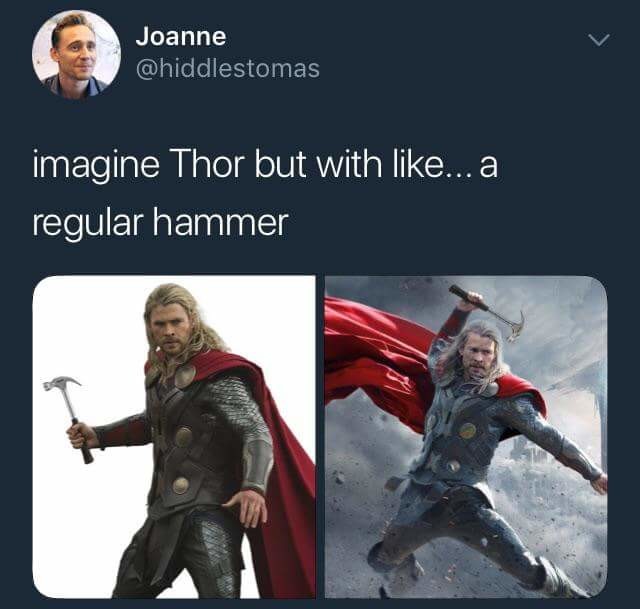Select the word "Thor" in the tweet
Screen dimensions: 640x609
coord(209,163)
